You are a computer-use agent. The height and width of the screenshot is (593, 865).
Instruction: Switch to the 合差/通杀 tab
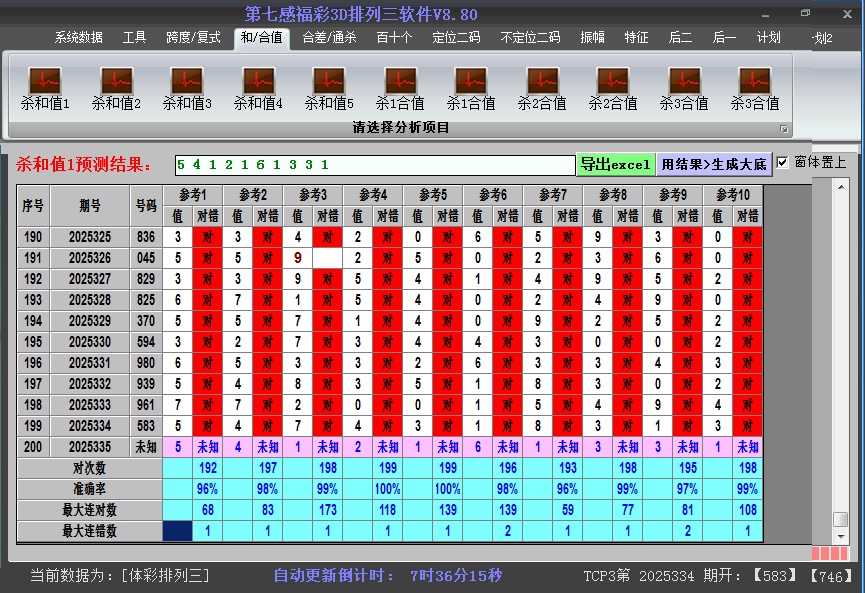click(329, 38)
